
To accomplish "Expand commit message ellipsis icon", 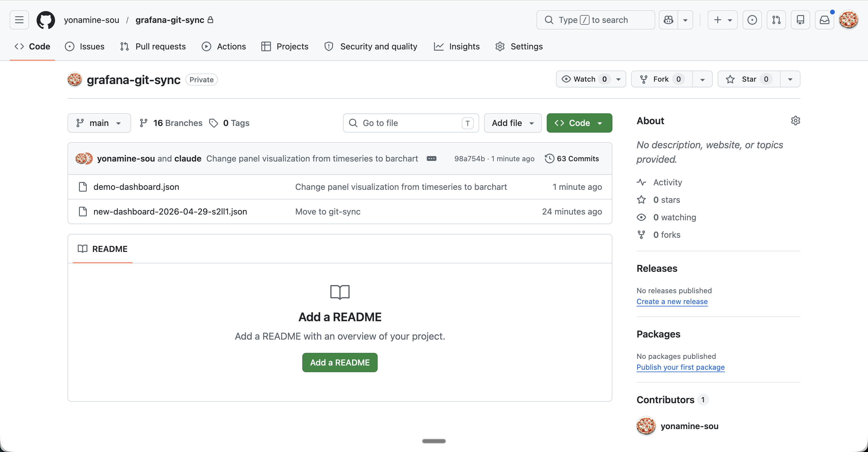I will [431, 159].
